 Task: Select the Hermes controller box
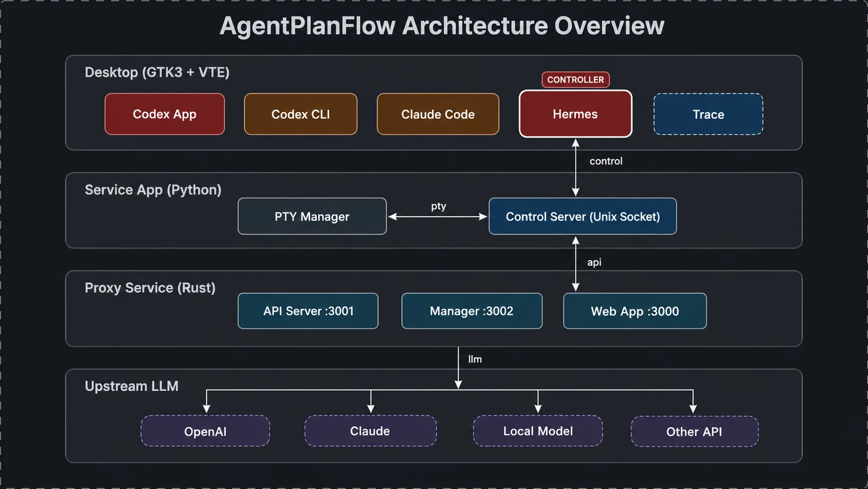tap(575, 114)
